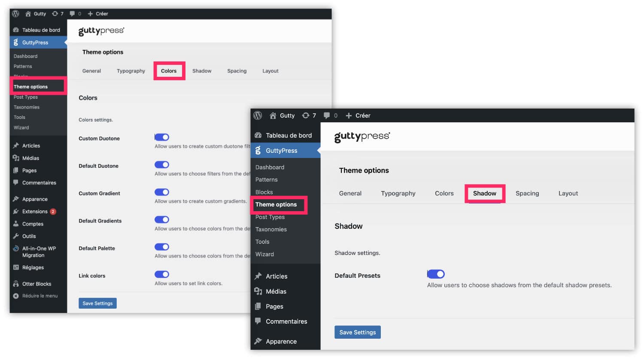Select Shadow tab in front window
The height and width of the screenshot is (358, 644).
pyautogui.click(x=485, y=193)
